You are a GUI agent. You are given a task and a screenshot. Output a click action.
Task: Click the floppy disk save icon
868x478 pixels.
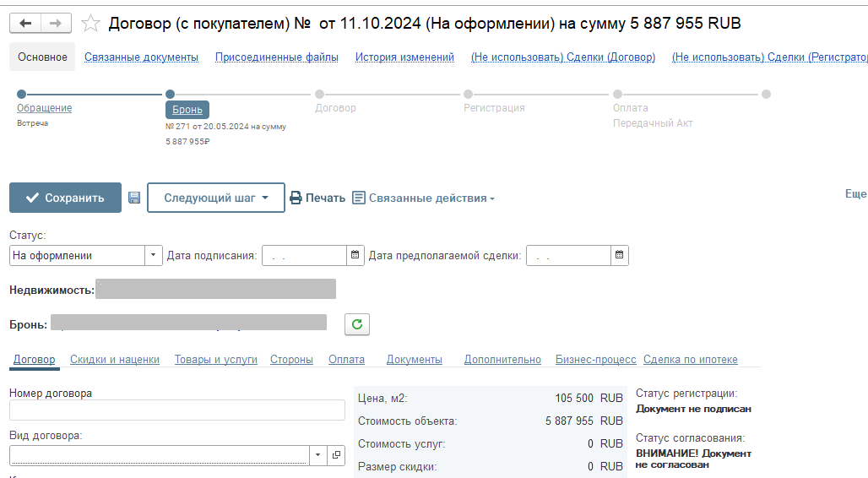(x=134, y=198)
